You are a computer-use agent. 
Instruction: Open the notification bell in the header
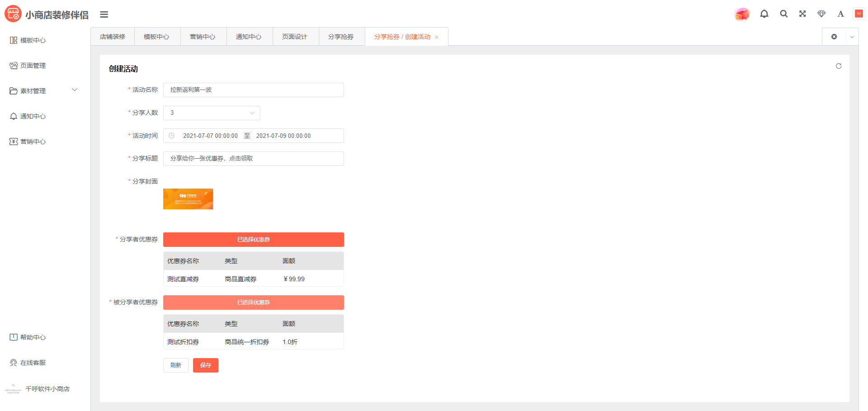(764, 14)
